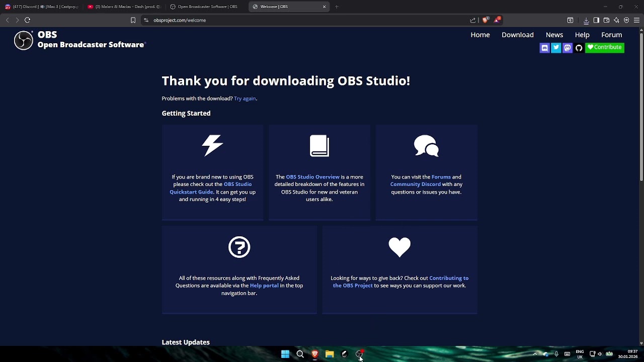Open the OBS Discord icon link
644x362 pixels.
544,48
